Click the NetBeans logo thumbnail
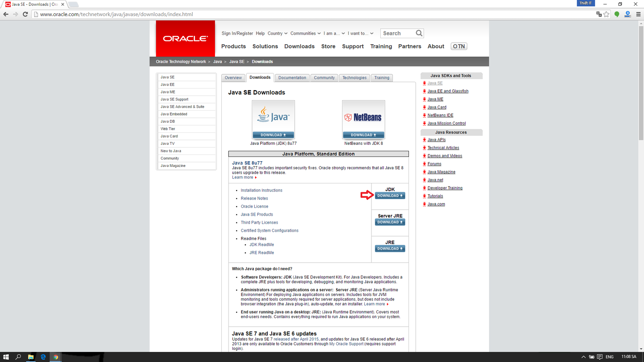Screen dimensions: 644x362 click(363, 116)
